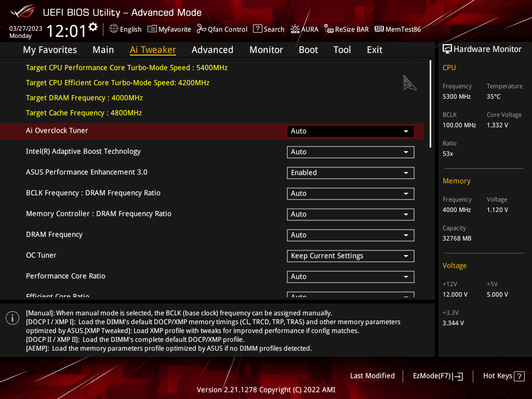Switch to Main tab
The image size is (532, 399).
tap(103, 50)
